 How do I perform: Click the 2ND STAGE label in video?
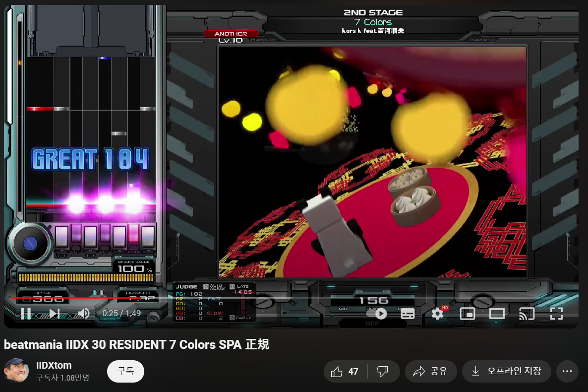[373, 12]
